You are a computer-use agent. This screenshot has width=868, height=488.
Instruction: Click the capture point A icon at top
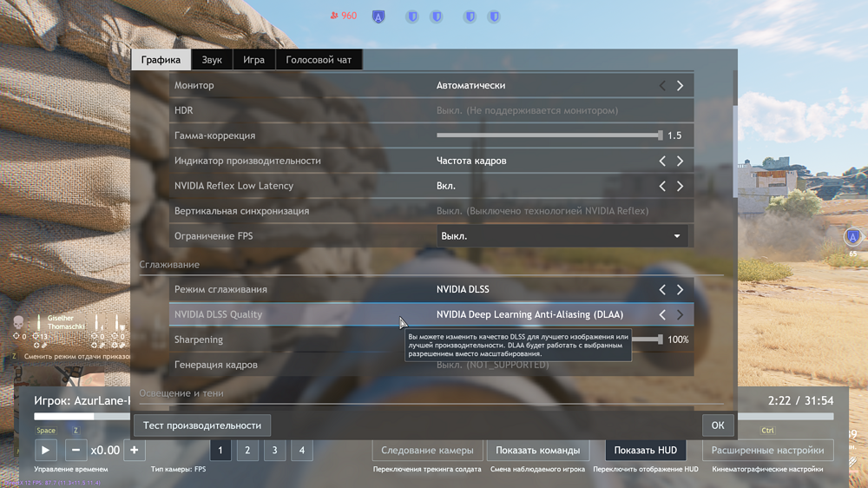pyautogui.click(x=378, y=16)
